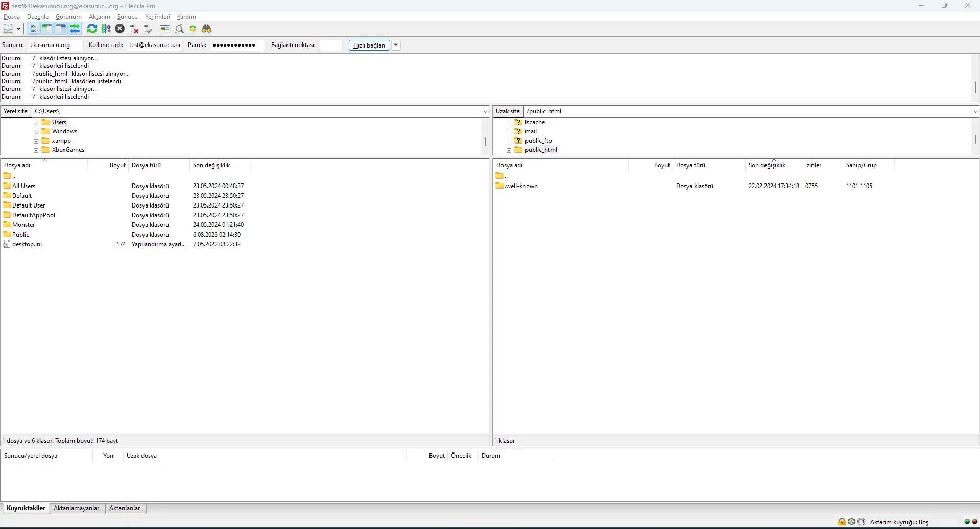Select the Public local folder
Image resolution: width=980 pixels, height=529 pixels.
pos(20,235)
